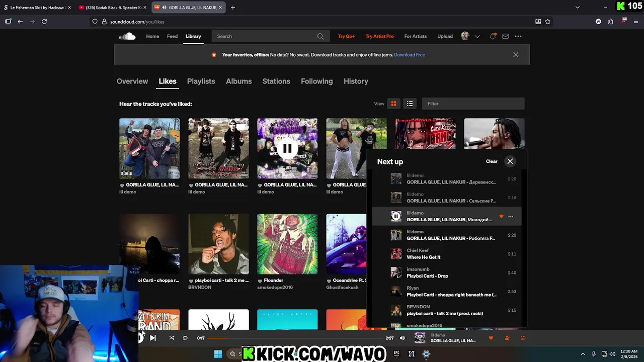644x362 pixels.
Task: Click the search magnifier icon in SoundCloud
Action: (x=320, y=36)
